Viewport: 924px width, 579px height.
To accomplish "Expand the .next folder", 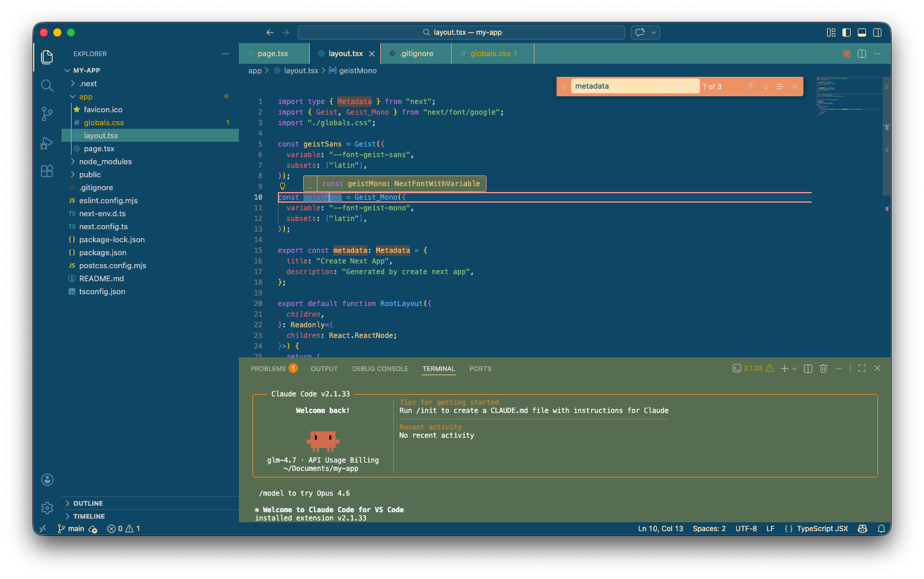I will click(x=73, y=84).
